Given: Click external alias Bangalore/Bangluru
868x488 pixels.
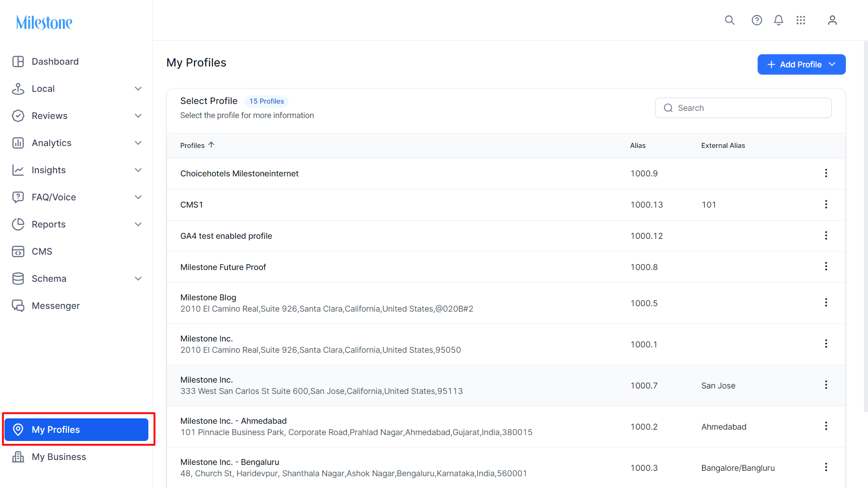Looking at the screenshot, I should pos(738,468).
